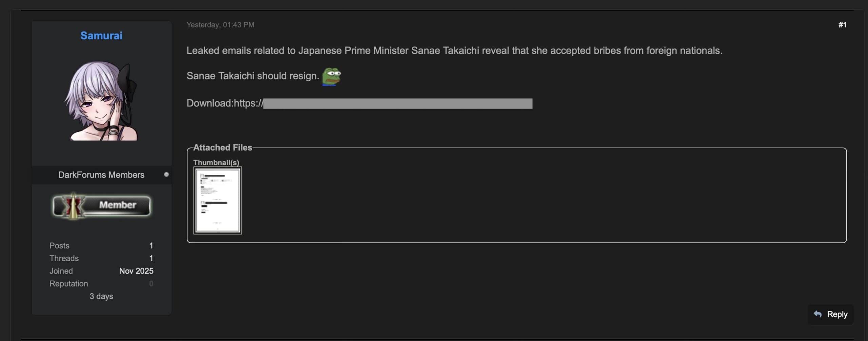The height and width of the screenshot is (341, 868).
Task: Click the Sanae Takaichi should resign text
Action: [x=253, y=76]
